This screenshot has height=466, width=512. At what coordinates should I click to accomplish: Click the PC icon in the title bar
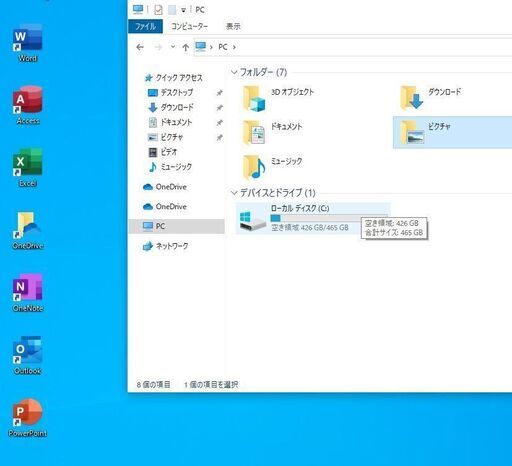(138, 10)
